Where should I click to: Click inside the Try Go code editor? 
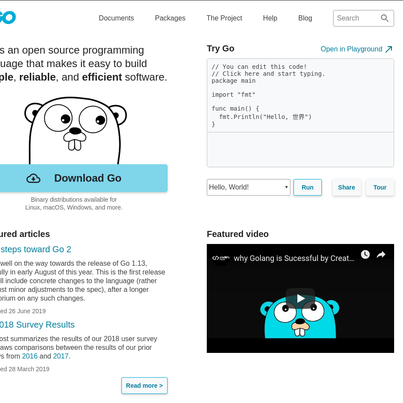pos(300,96)
